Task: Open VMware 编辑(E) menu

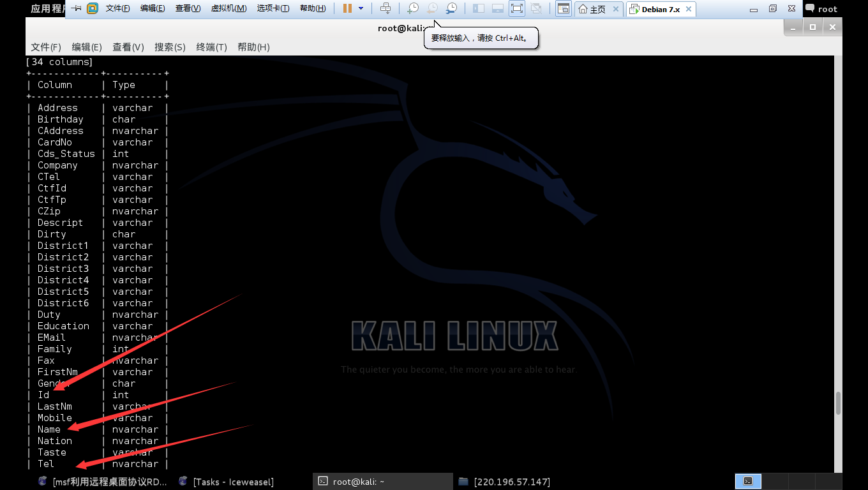Action: tap(153, 8)
